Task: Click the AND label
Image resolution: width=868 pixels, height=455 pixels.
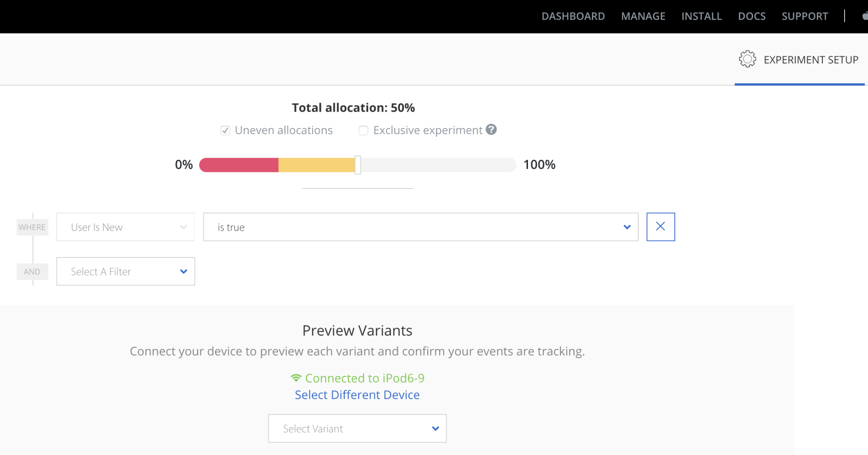Action: 32,272
